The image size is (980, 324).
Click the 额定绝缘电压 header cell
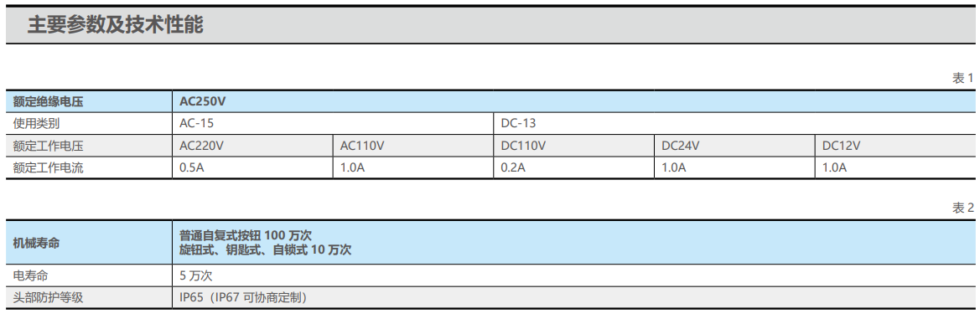90,101
